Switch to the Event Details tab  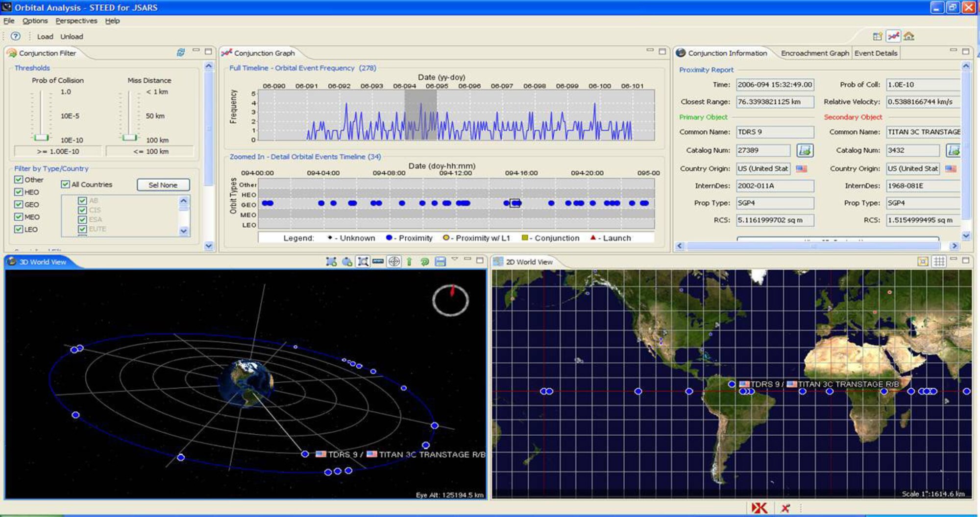tap(876, 53)
